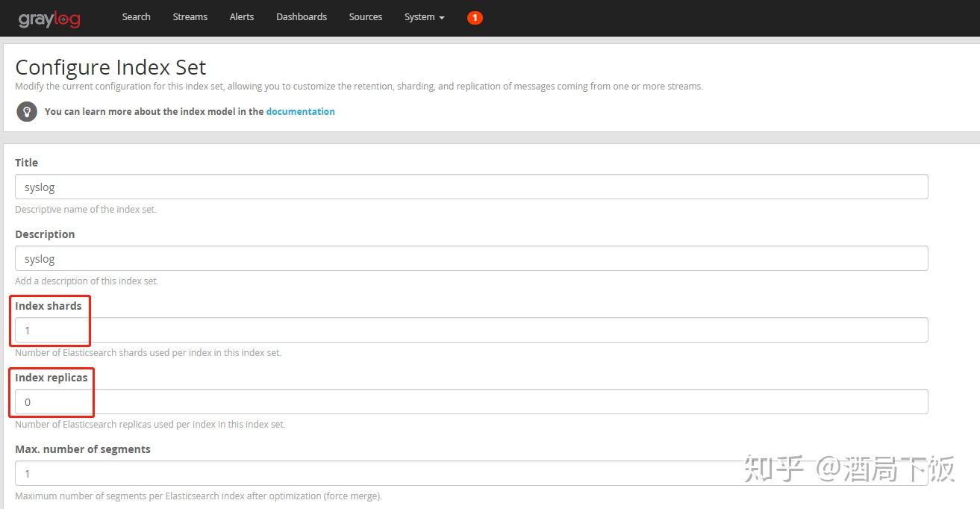
Task: Click the Index shards input field
Action: pos(471,330)
